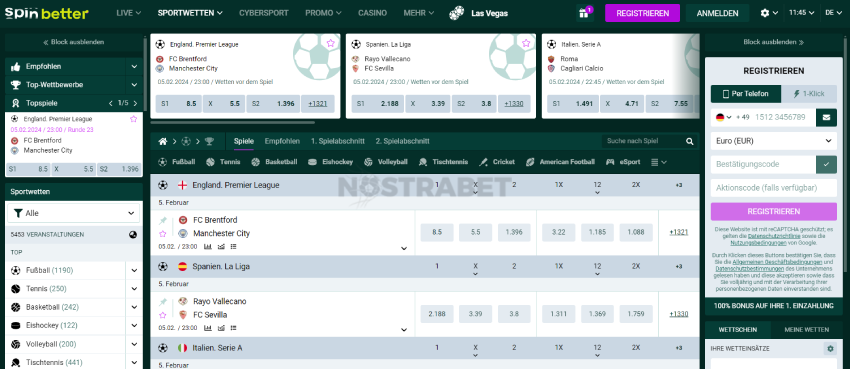Click the Suche nach Spiel field
The height and width of the screenshot is (369, 850).
643,141
